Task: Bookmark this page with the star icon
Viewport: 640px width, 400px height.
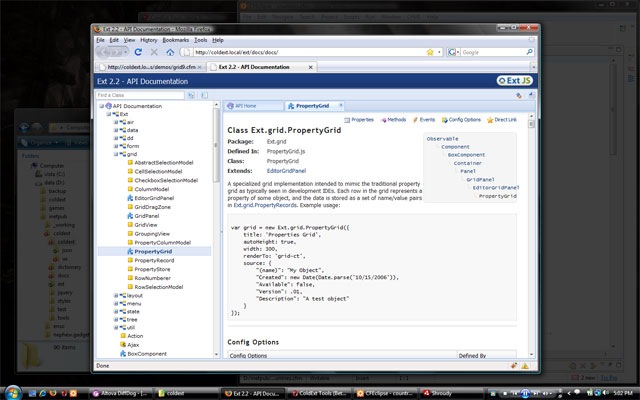Action: pyautogui.click(x=430, y=52)
